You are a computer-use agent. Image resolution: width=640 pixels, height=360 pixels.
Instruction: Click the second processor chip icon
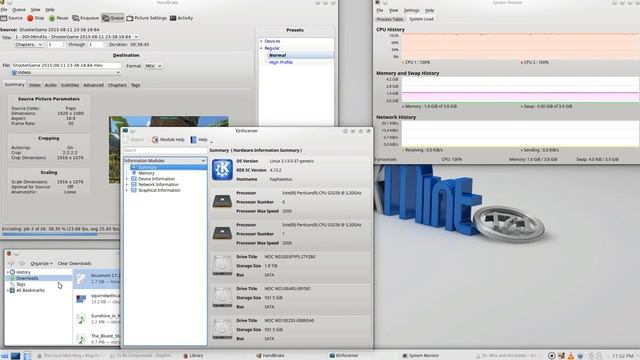coord(222,233)
